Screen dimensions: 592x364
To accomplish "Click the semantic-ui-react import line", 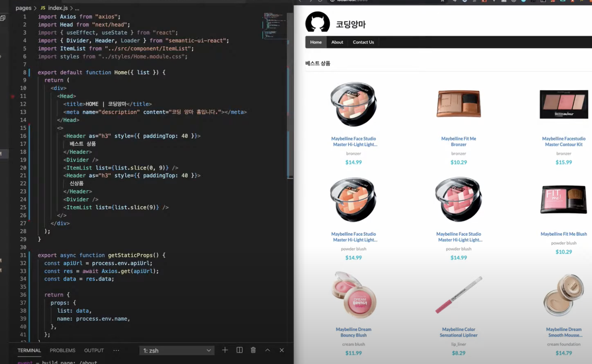I will [133, 41].
